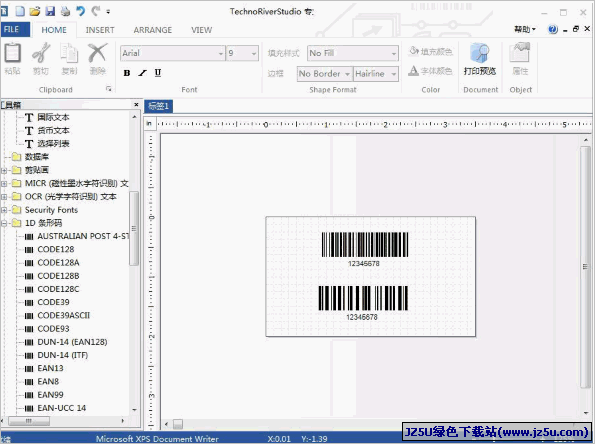Select the DUN-14 (ITF) barcode icon
Screen dimensions: 595x444
[29, 356]
